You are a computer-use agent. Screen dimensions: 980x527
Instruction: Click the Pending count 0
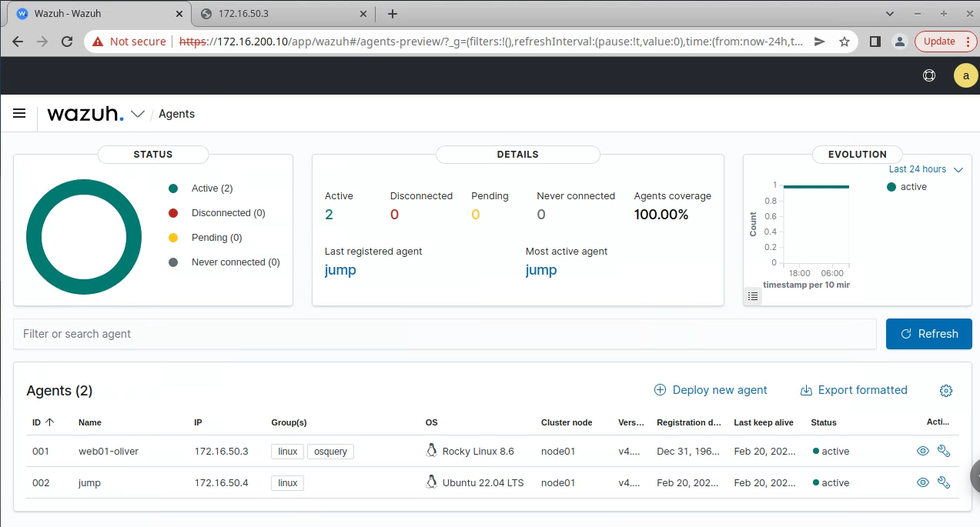click(x=476, y=215)
